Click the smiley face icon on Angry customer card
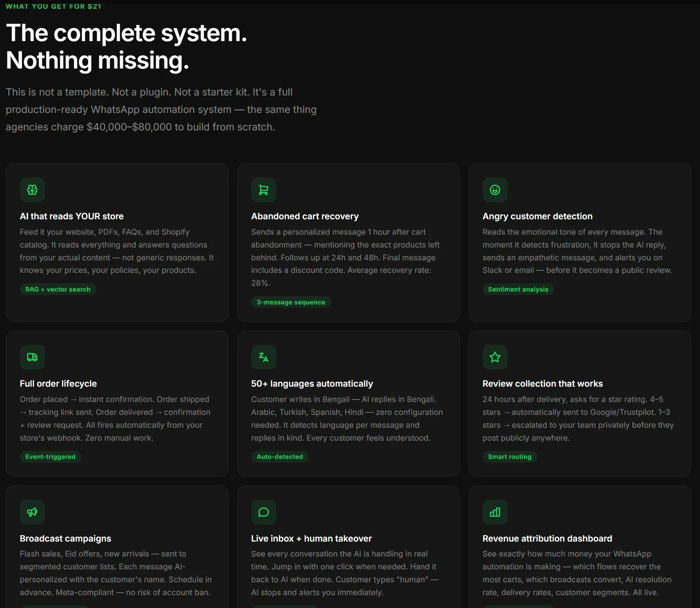 click(495, 190)
